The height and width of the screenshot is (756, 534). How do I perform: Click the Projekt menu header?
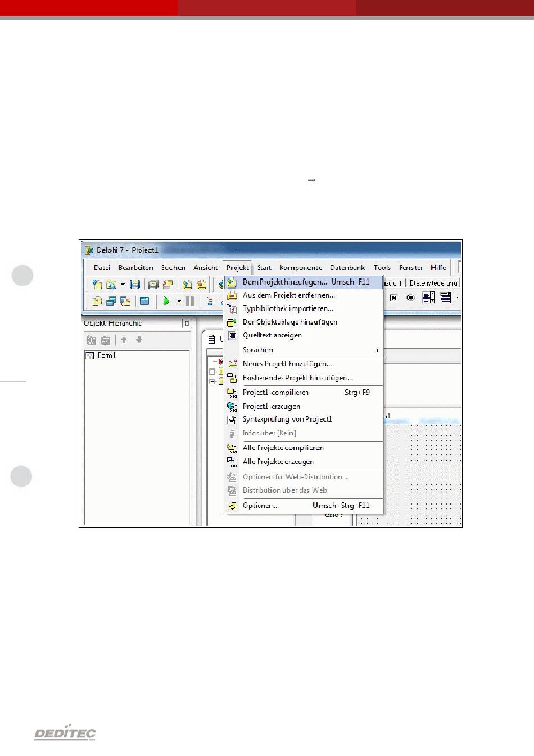click(238, 268)
